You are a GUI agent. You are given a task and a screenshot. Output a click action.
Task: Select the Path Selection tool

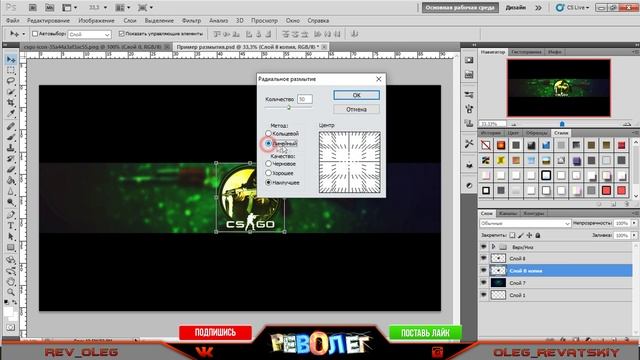pos(11,236)
